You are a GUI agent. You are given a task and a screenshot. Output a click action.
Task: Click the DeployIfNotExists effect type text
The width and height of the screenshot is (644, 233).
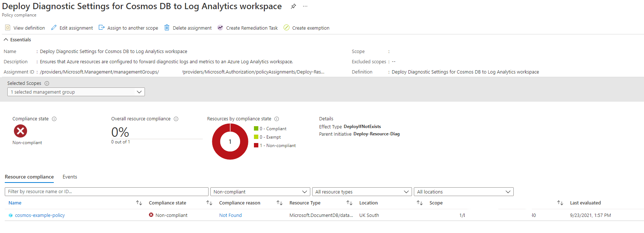click(x=362, y=127)
